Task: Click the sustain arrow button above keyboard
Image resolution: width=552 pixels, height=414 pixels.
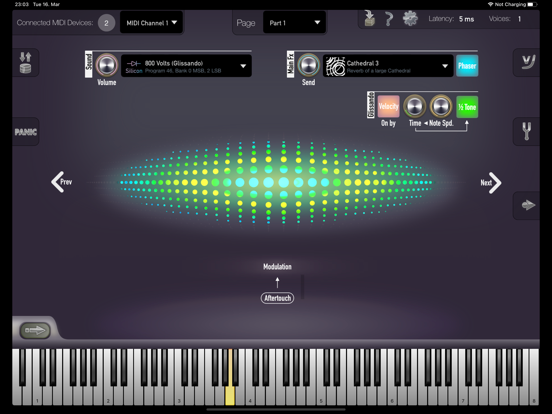Action: (35, 330)
